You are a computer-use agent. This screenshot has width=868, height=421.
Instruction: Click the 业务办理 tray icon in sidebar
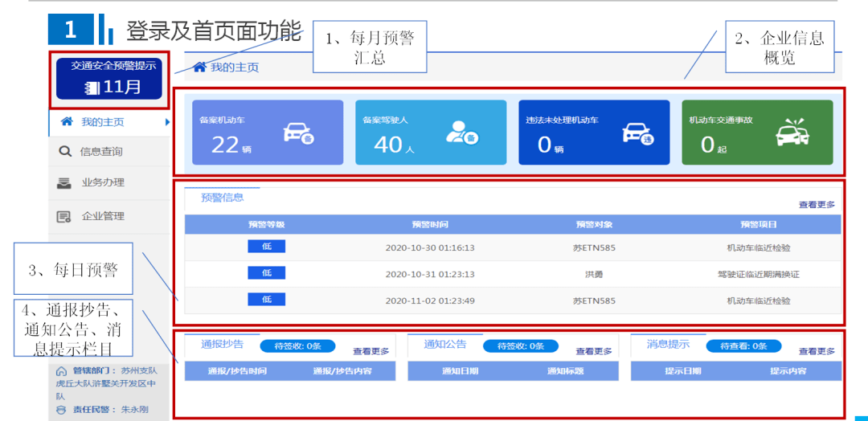tap(65, 182)
